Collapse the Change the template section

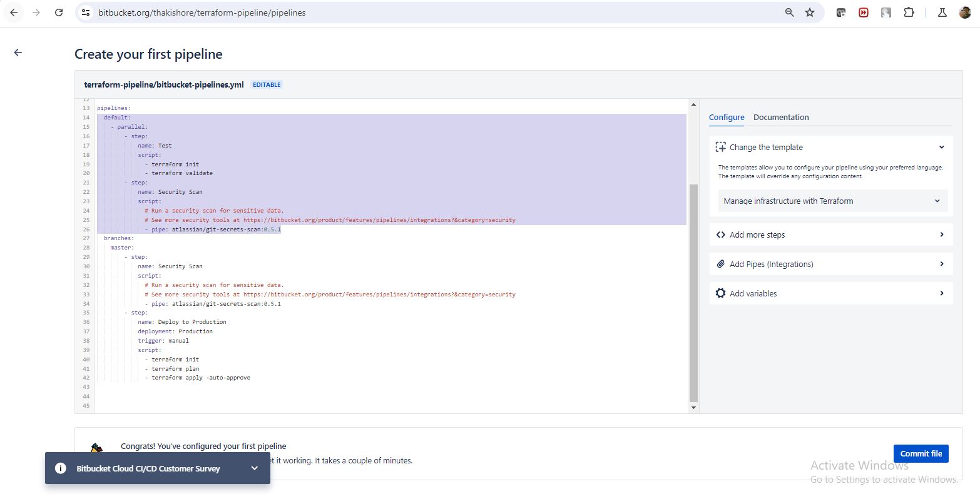[x=941, y=148]
